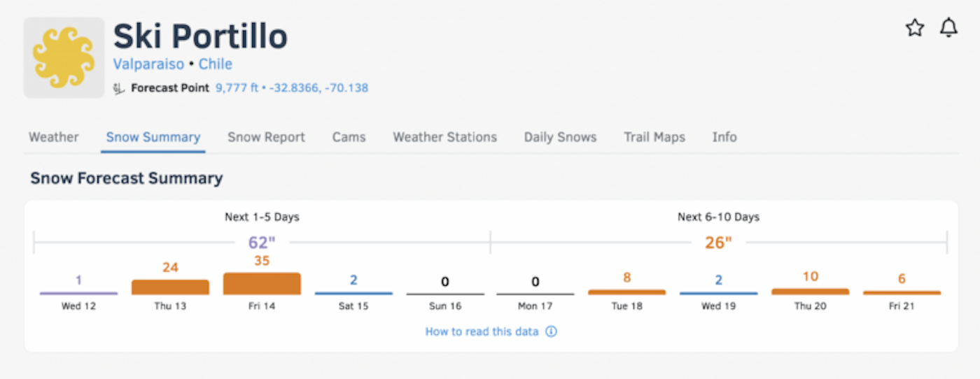Click the notification bell icon
The height and width of the screenshot is (379, 980).
coord(948,28)
